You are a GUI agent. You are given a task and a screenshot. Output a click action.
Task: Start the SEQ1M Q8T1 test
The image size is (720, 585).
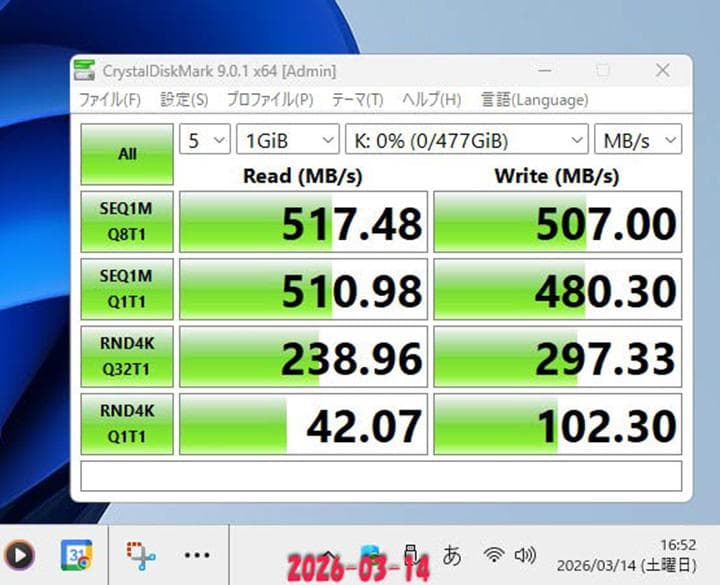127,222
